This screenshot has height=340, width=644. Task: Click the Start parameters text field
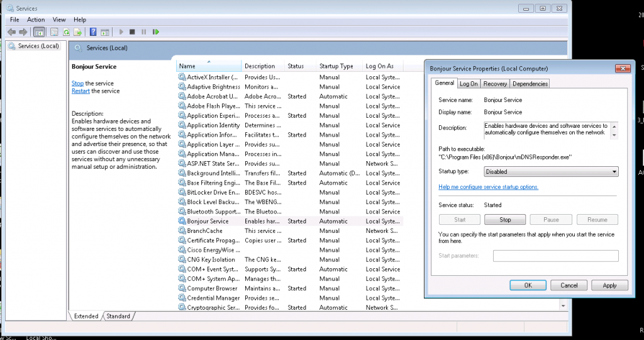pyautogui.click(x=556, y=256)
